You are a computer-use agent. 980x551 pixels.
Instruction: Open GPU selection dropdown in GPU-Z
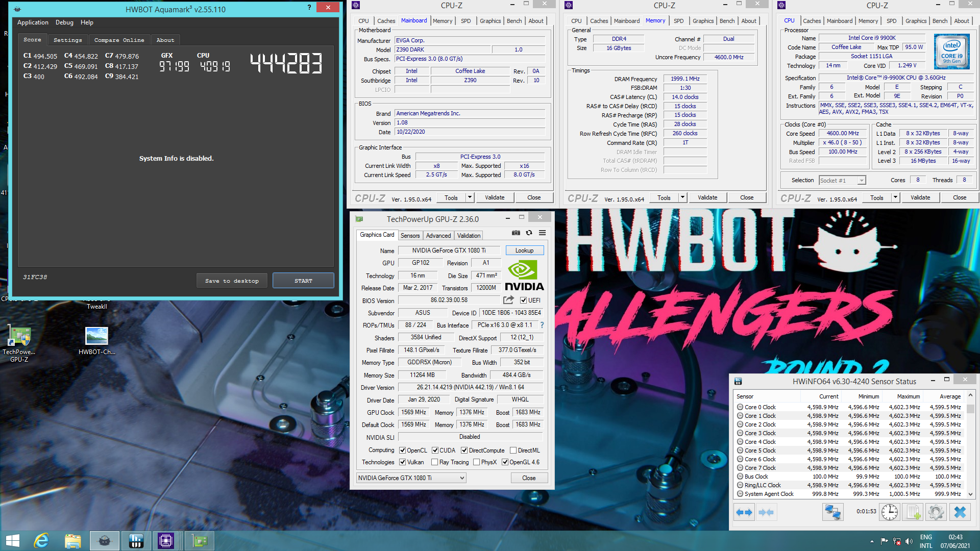pyautogui.click(x=411, y=478)
